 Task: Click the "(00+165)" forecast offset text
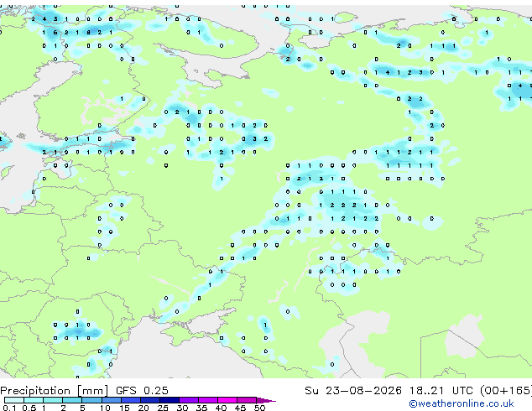click(506, 391)
